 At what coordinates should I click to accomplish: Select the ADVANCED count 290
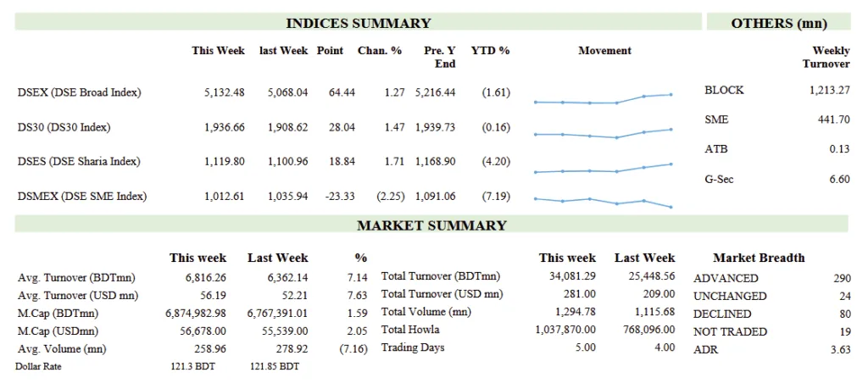841,278
